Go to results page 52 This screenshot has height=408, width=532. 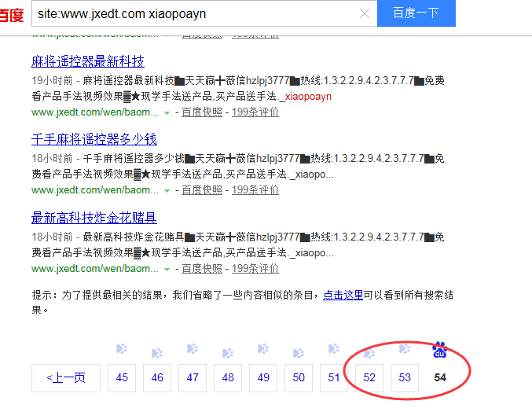(x=369, y=378)
